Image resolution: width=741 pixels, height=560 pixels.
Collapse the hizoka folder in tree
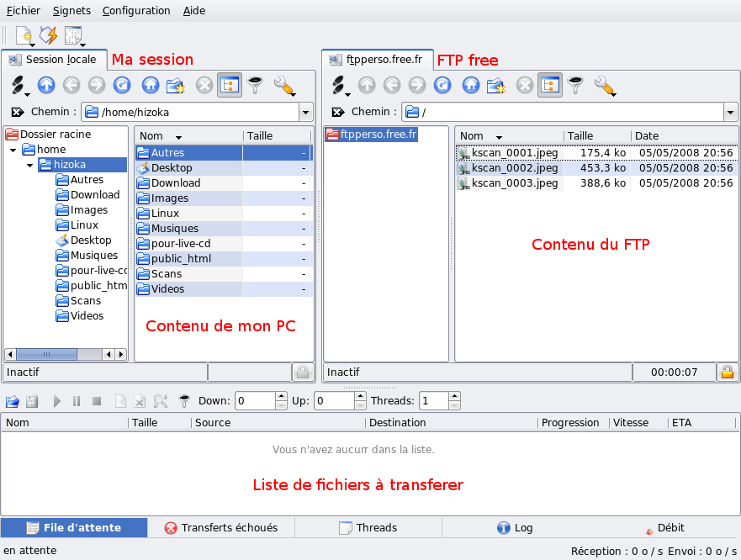[30, 165]
